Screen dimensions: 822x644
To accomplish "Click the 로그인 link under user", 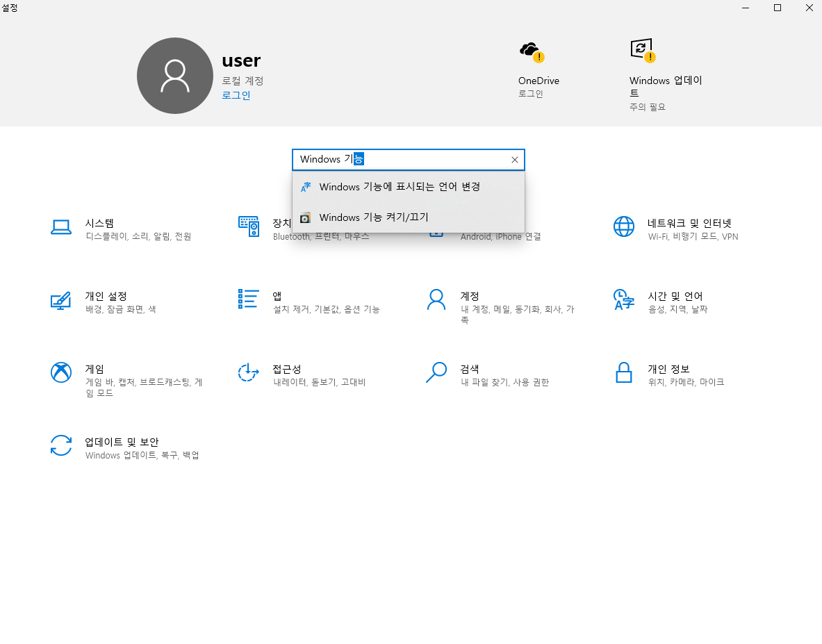I will [x=236, y=95].
